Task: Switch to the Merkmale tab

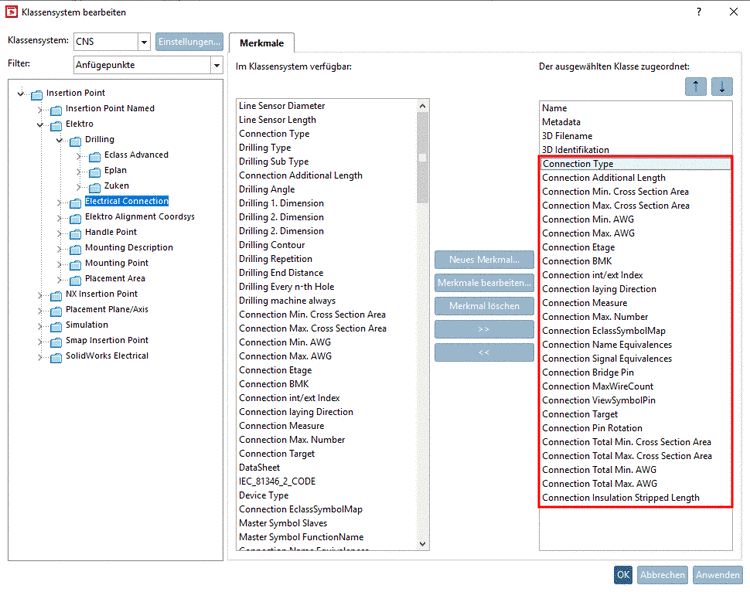Action: [x=262, y=43]
